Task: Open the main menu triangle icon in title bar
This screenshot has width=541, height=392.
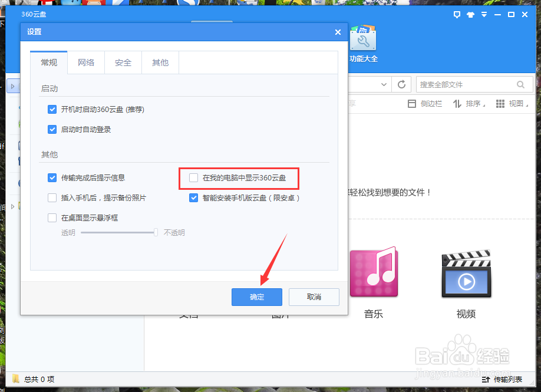Action: click(x=484, y=15)
